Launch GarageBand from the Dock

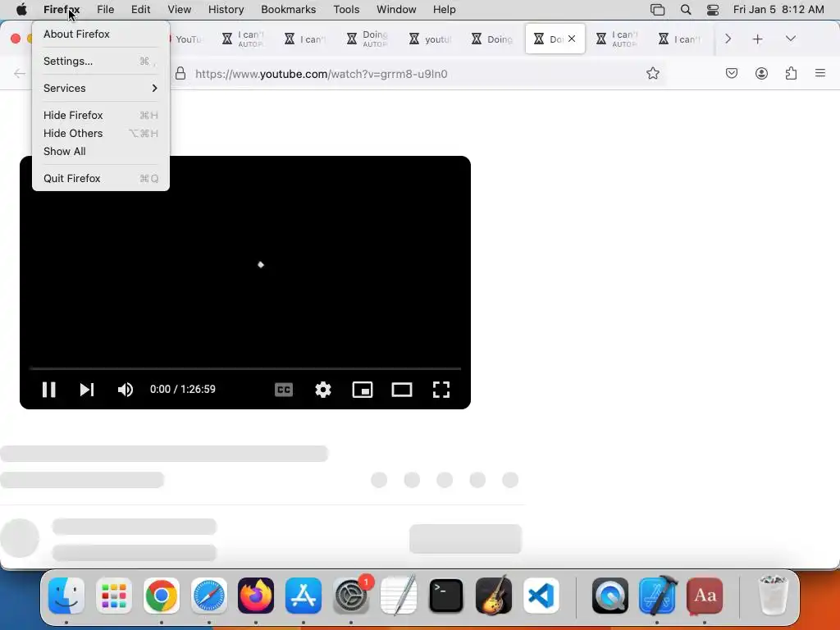pyautogui.click(x=493, y=596)
